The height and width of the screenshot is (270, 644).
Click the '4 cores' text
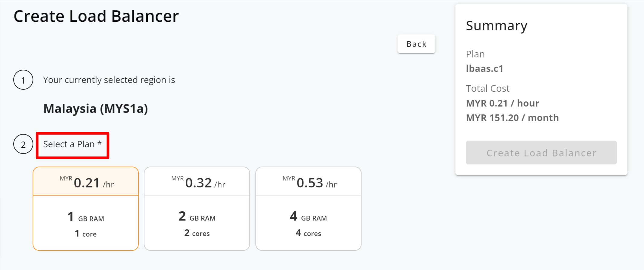[308, 233]
